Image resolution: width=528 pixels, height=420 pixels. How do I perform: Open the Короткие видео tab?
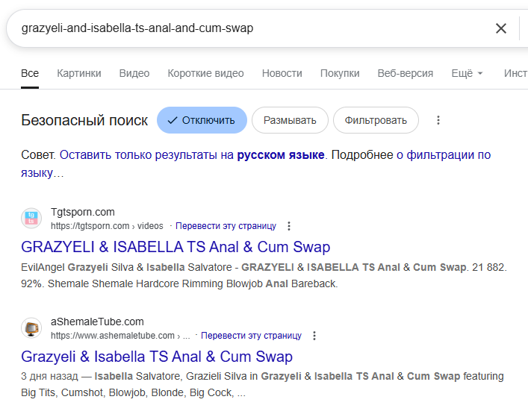pyautogui.click(x=205, y=73)
